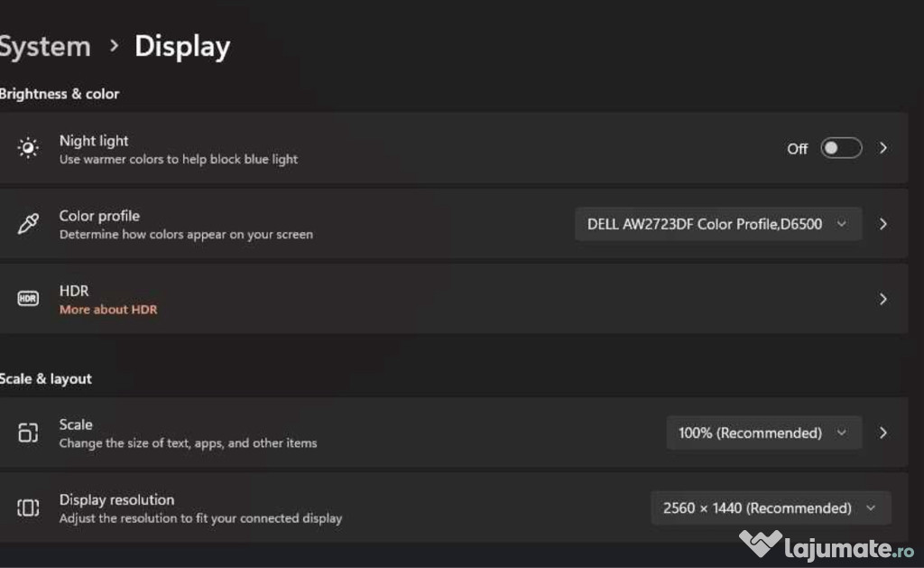Click the Night light sun icon
The image size is (924, 568).
point(28,147)
